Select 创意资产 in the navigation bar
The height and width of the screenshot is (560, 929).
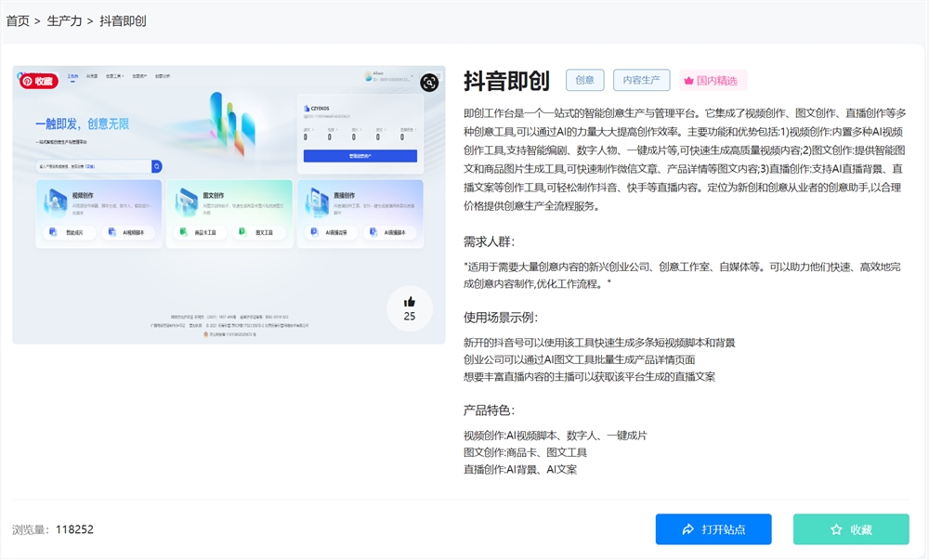[x=137, y=75]
